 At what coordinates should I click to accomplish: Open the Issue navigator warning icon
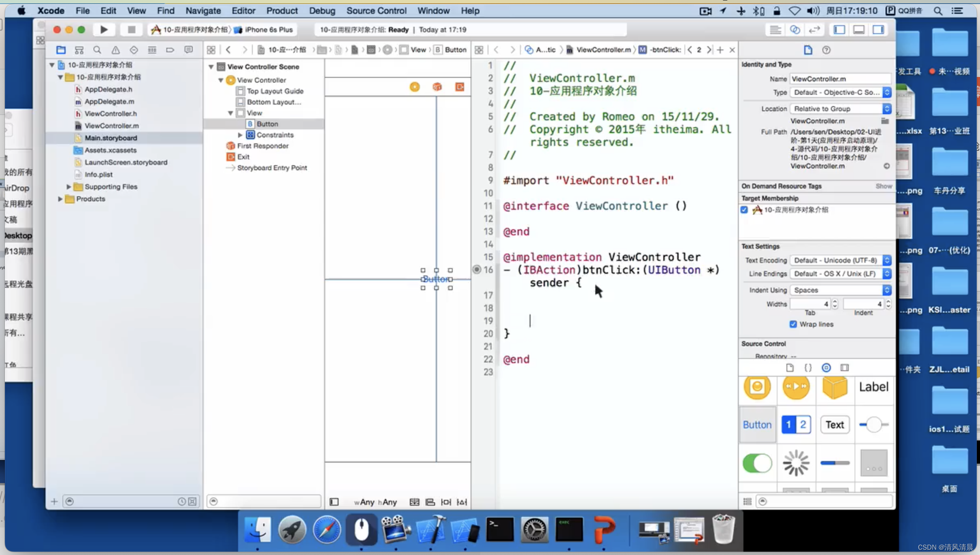coord(115,50)
